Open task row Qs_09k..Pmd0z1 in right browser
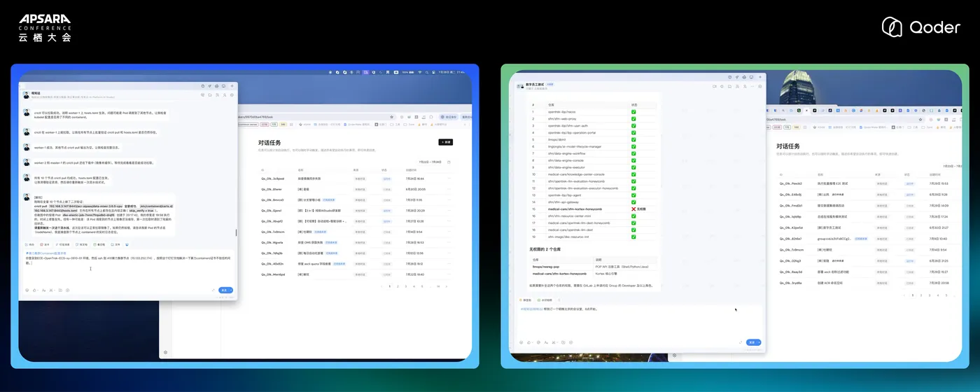This screenshot has height=392, width=980. [868, 206]
